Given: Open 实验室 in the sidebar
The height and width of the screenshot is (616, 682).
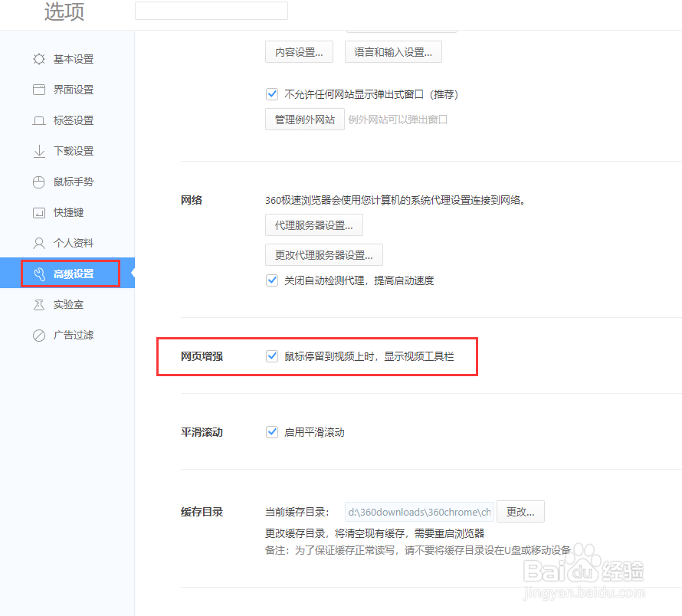Looking at the screenshot, I should pyautogui.click(x=67, y=304).
